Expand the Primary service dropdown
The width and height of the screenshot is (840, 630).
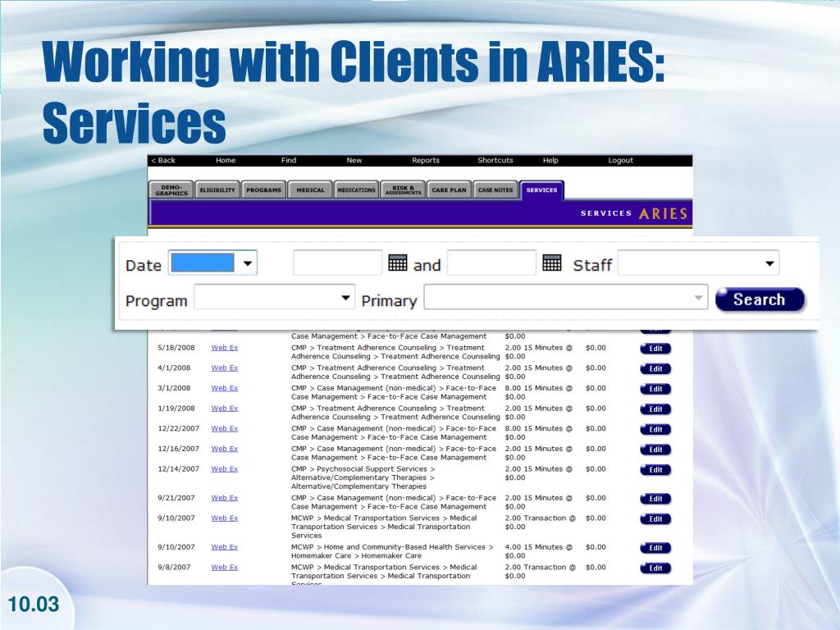[566, 297]
